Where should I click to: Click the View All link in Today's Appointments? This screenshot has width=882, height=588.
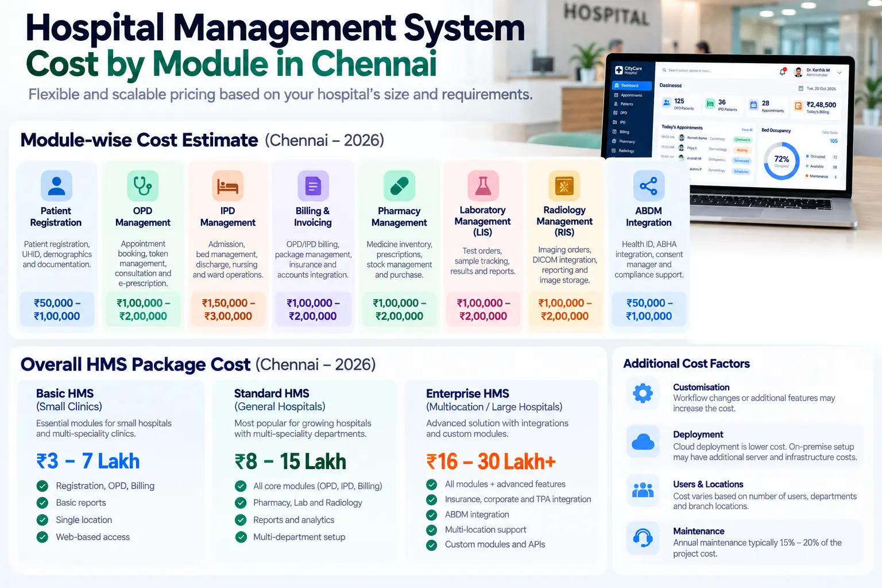(x=747, y=130)
